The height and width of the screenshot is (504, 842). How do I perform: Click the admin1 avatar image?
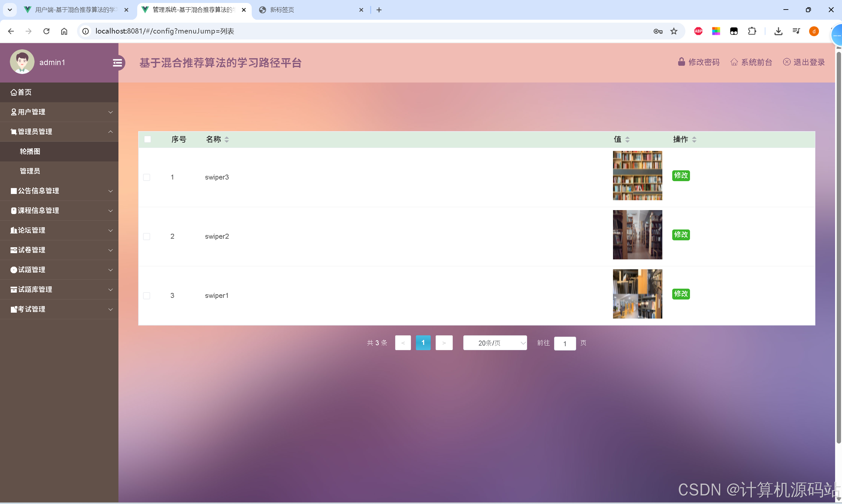tap(22, 61)
